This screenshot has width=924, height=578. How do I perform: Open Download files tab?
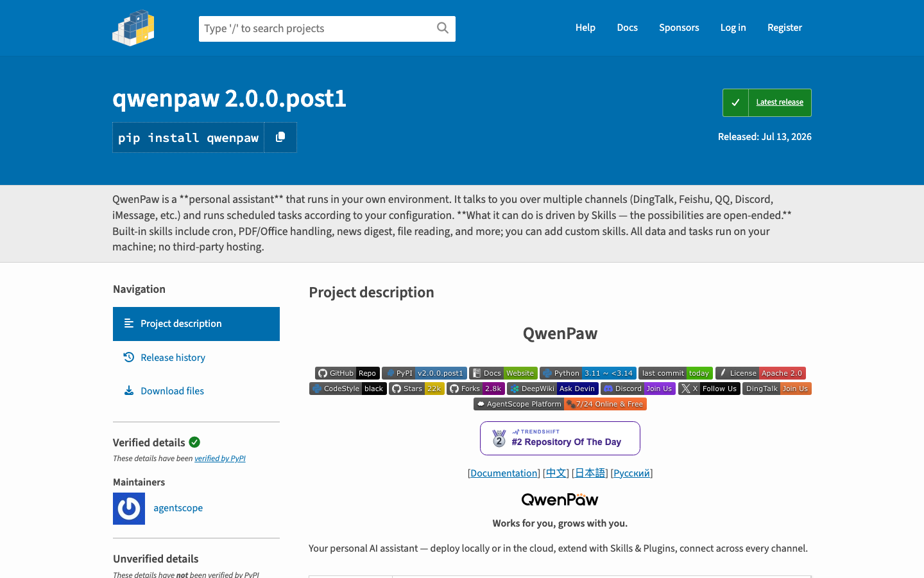[196, 391]
